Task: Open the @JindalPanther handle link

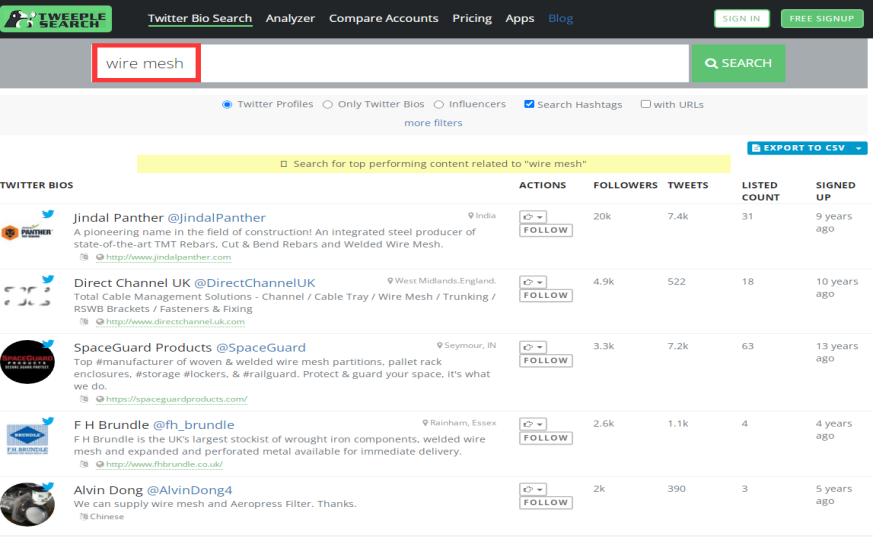Action: [217, 218]
